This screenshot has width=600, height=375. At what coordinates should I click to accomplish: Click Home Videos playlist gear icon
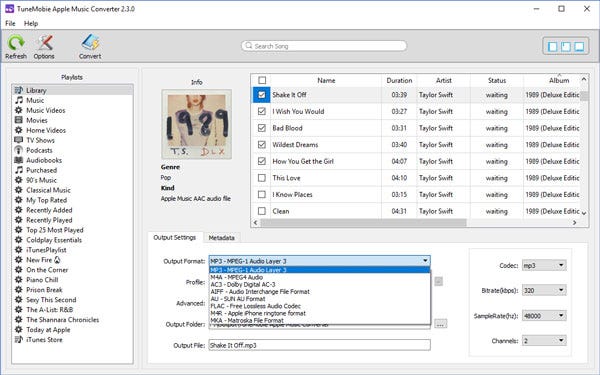(18, 130)
